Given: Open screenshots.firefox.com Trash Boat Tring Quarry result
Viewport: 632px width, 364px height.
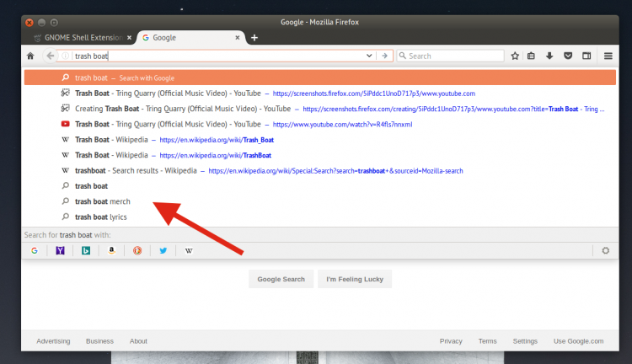Looking at the screenshot, I should point(320,94).
